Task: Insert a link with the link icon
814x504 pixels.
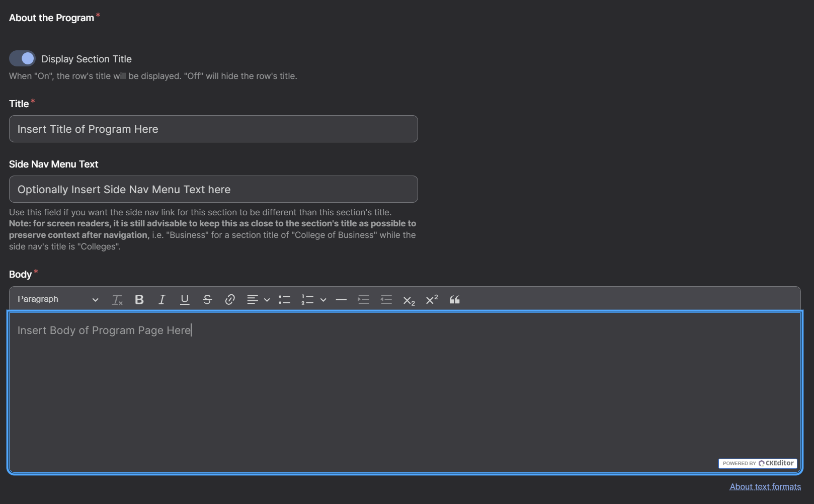Action: pos(230,300)
